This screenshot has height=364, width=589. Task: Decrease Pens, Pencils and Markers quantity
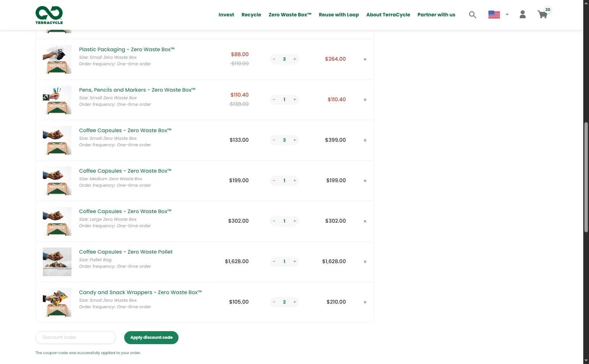(274, 100)
